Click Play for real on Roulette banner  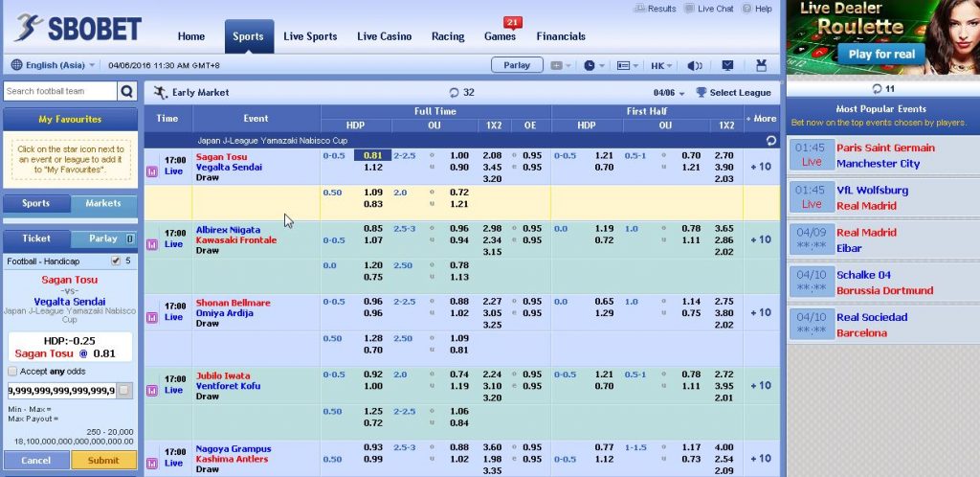click(881, 55)
